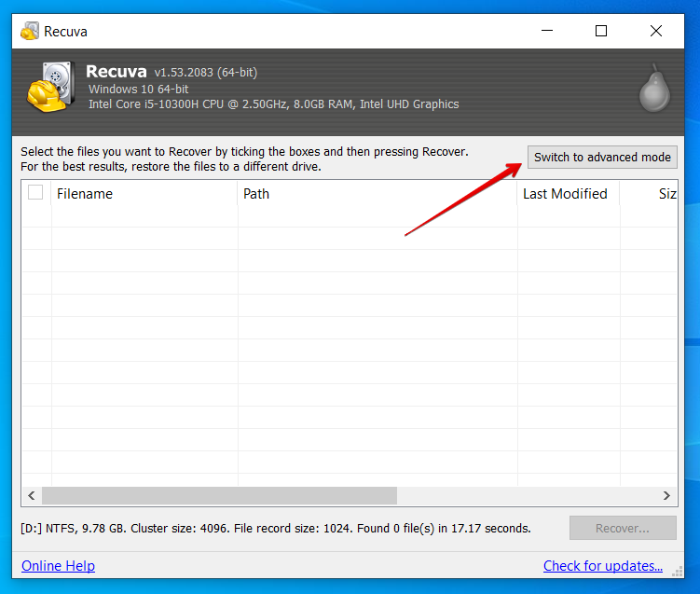Viewport: 700px width, 594px height.
Task: Close the Recuva window
Action: click(656, 31)
